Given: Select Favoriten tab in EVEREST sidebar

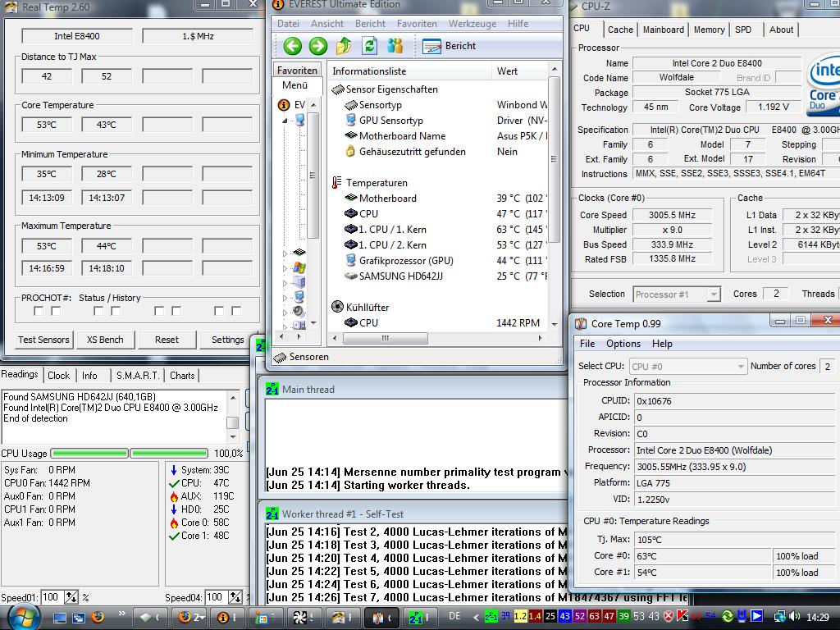Looking at the screenshot, I should pos(297,71).
